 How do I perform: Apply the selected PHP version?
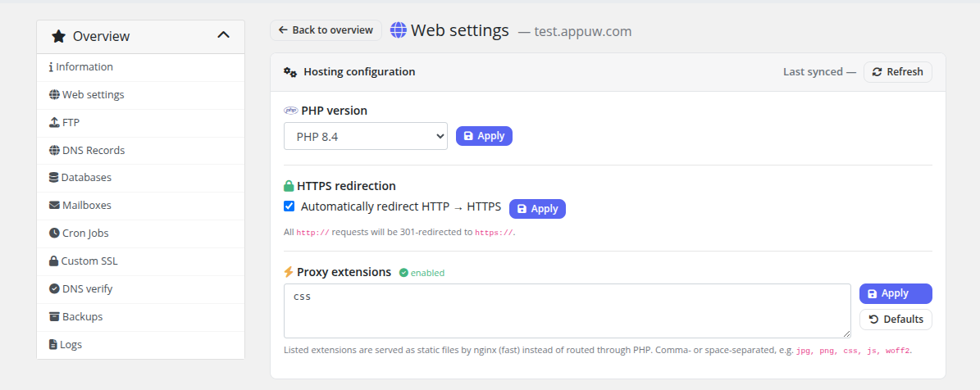[484, 136]
